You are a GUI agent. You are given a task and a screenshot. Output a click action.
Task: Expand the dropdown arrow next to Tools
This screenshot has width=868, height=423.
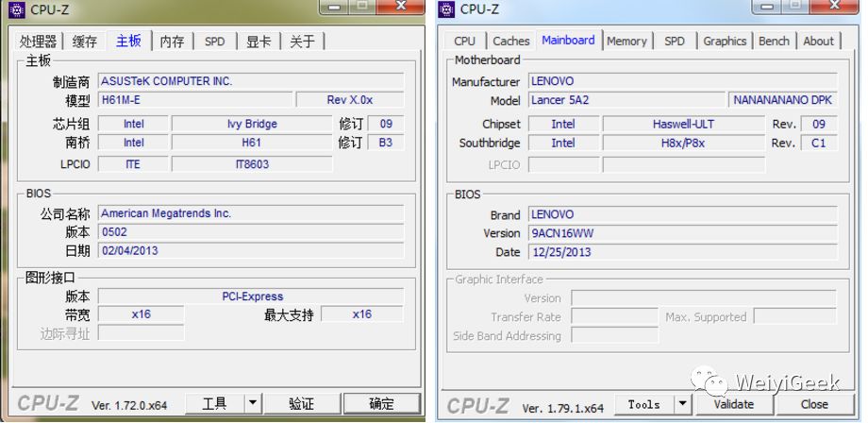point(682,405)
